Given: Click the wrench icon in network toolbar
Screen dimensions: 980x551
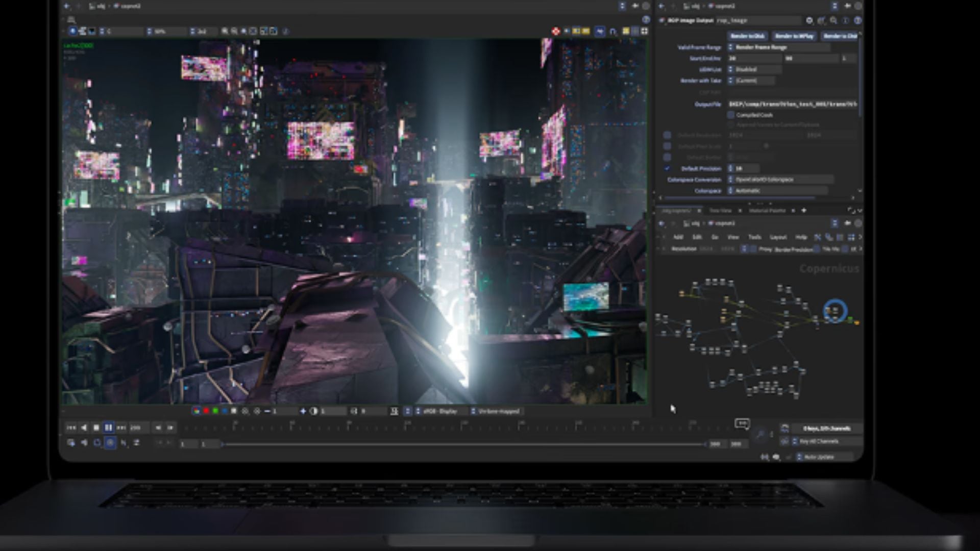Looking at the screenshot, I should (x=818, y=237).
